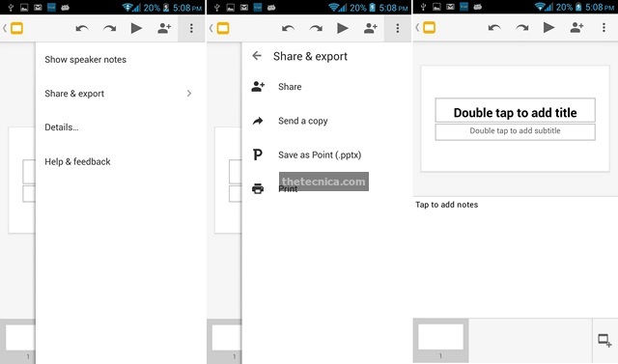Redo in the middle phone screen
Image resolution: width=618 pixels, height=364 pixels.
[x=316, y=28]
